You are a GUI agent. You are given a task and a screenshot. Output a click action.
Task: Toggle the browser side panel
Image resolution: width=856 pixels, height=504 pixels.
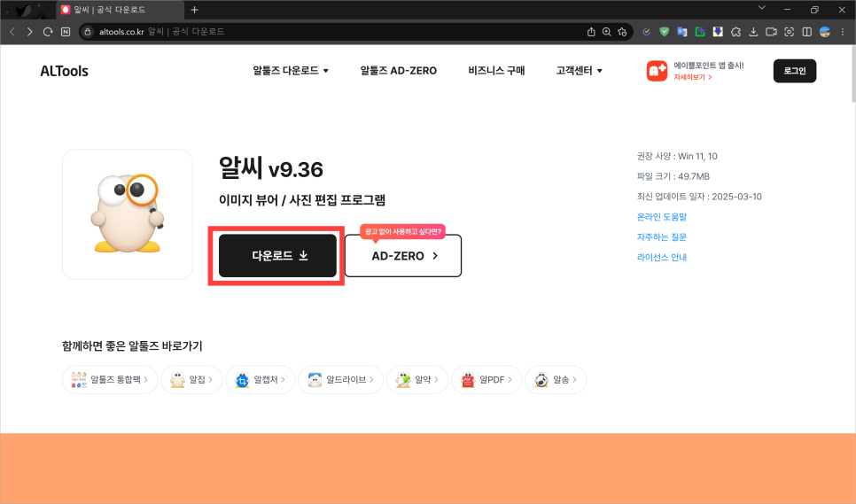tap(807, 32)
